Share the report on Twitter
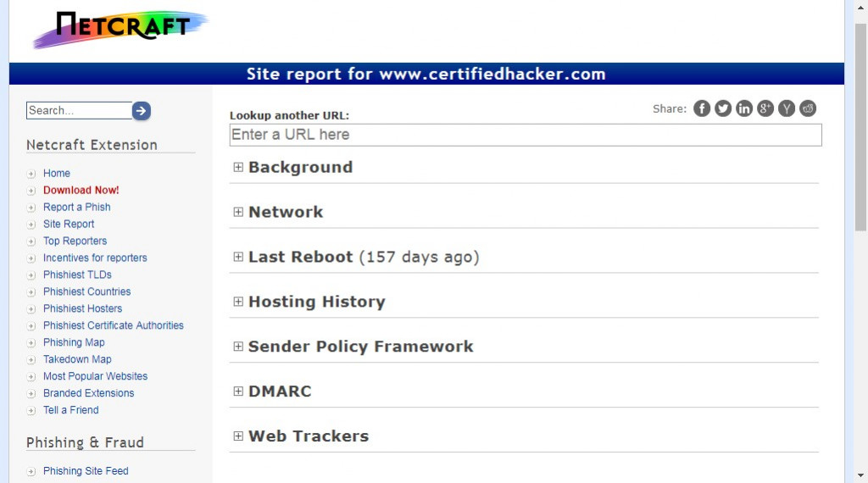868x483 pixels. pyautogui.click(x=723, y=108)
